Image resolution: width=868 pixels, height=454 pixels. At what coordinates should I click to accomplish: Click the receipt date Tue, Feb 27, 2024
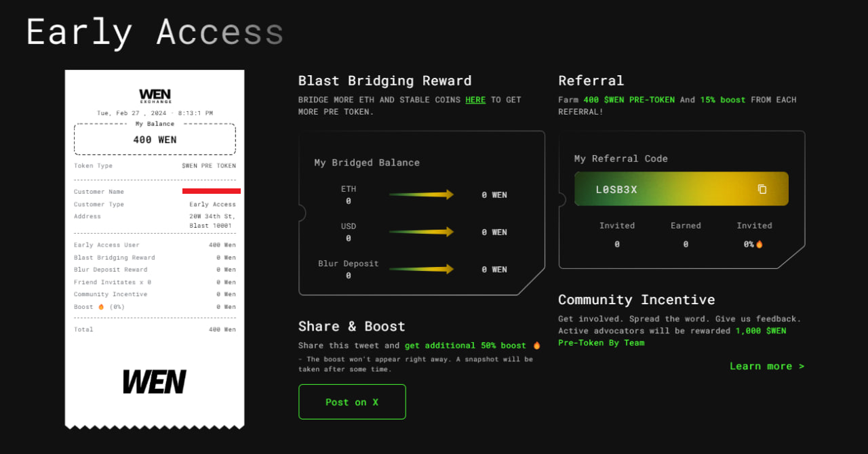(x=155, y=113)
